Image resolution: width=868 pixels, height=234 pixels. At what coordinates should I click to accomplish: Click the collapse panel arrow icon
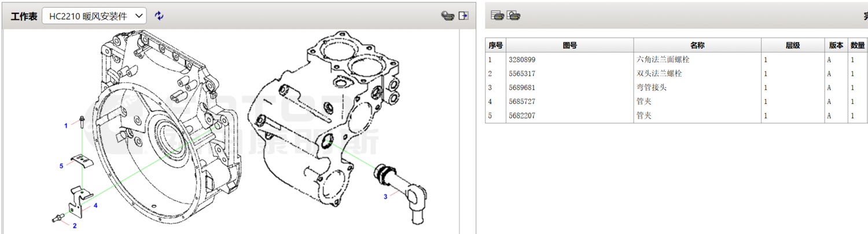[464, 16]
